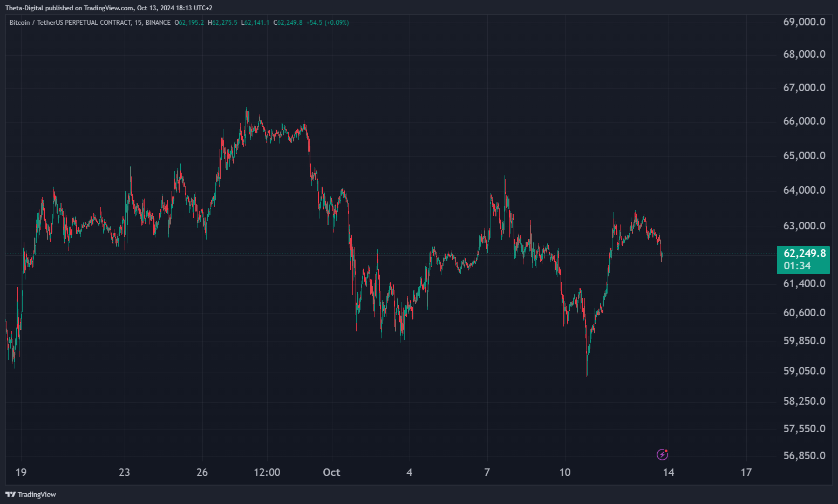Click the 63,000.0 price axis label
The width and height of the screenshot is (838, 504).
804,226
